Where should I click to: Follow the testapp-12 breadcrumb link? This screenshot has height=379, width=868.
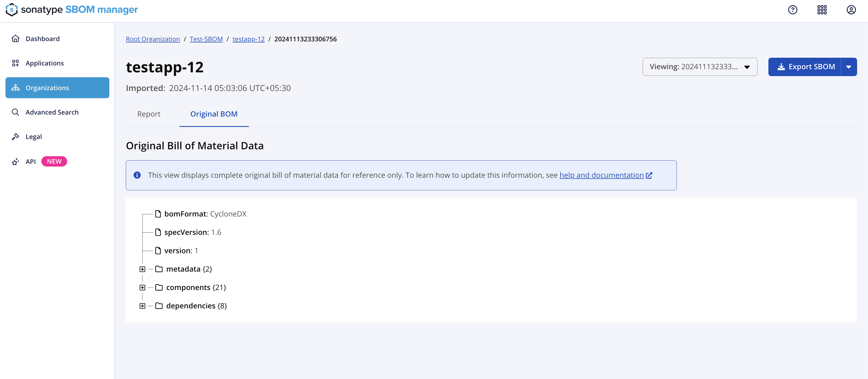pyautogui.click(x=249, y=39)
